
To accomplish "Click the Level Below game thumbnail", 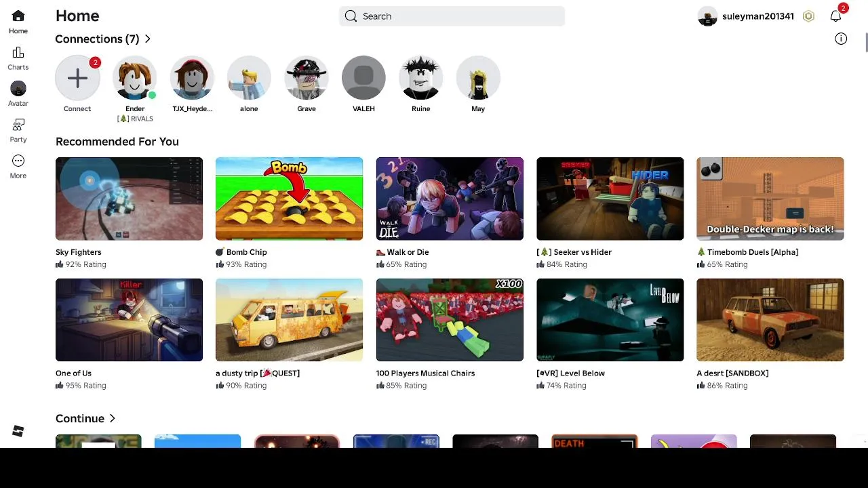I will (610, 320).
